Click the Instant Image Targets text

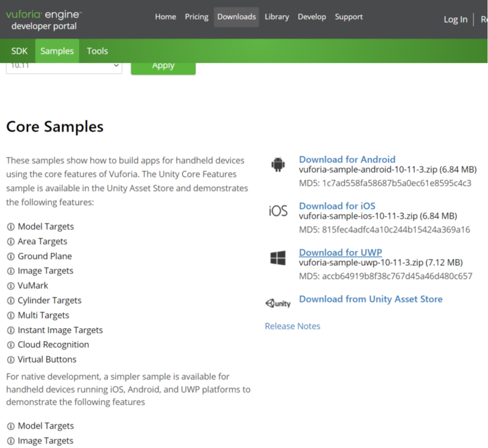tap(60, 330)
